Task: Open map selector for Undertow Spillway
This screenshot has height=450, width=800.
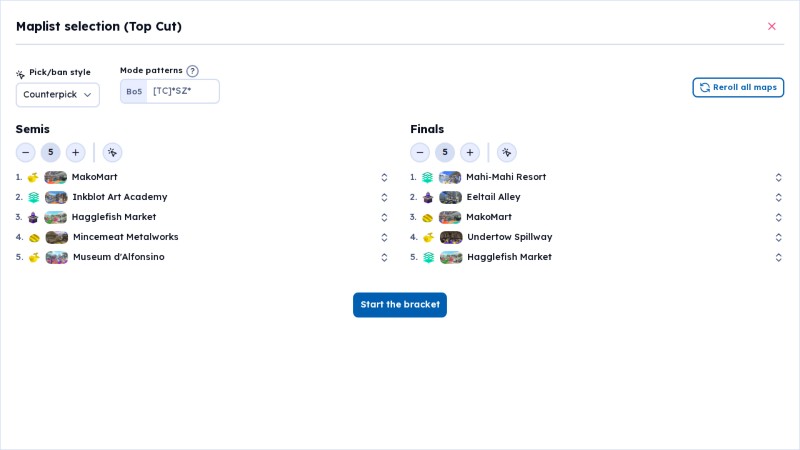Action: [x=779, y=237]
